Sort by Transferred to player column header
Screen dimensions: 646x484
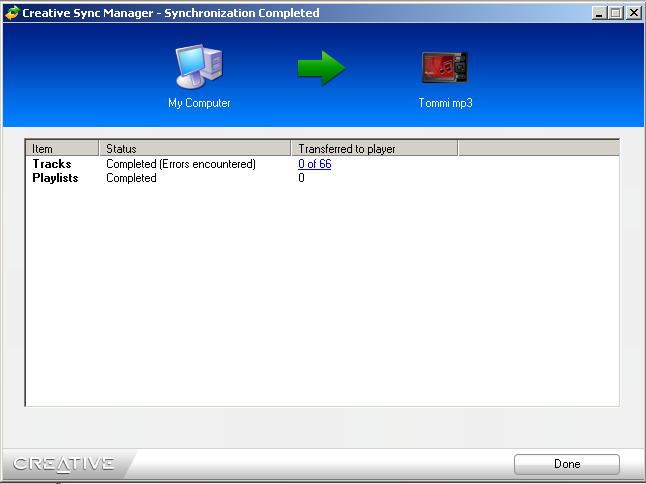tap(374, 148)
